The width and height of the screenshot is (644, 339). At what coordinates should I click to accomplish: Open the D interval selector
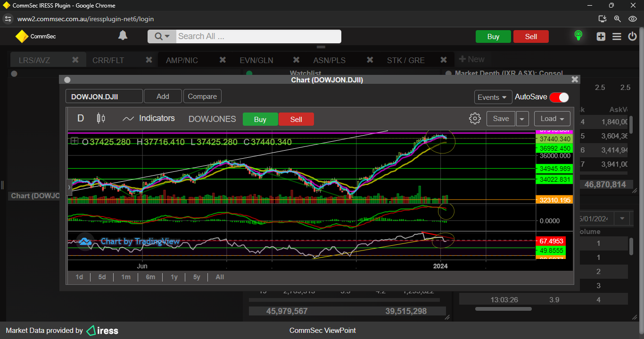coord(81,118)
